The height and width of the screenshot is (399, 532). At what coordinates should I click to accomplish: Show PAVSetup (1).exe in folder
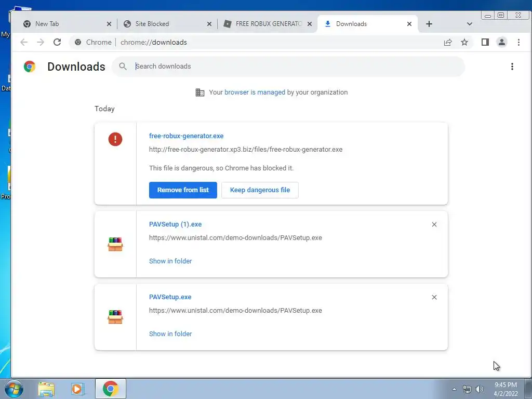point(170,261)
